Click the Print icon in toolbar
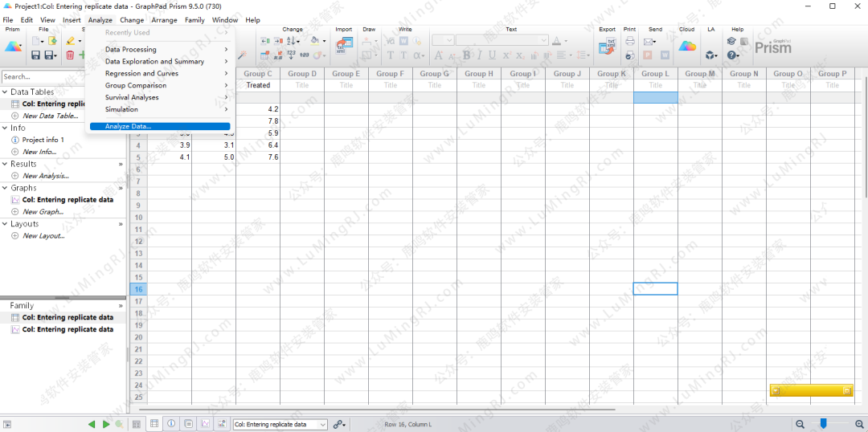The height and width of the screenshot is (432, 868). coord(630,41)
